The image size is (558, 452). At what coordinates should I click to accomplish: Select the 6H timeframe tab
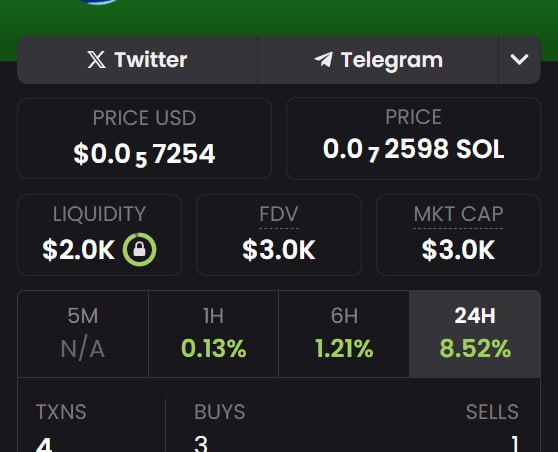[344, 334]
